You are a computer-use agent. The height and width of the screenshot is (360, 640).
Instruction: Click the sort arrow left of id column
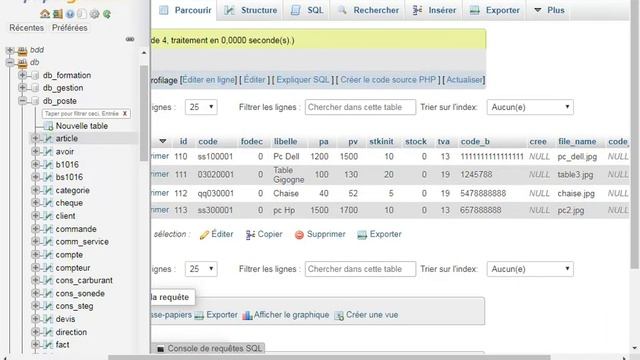click(162, 141)
